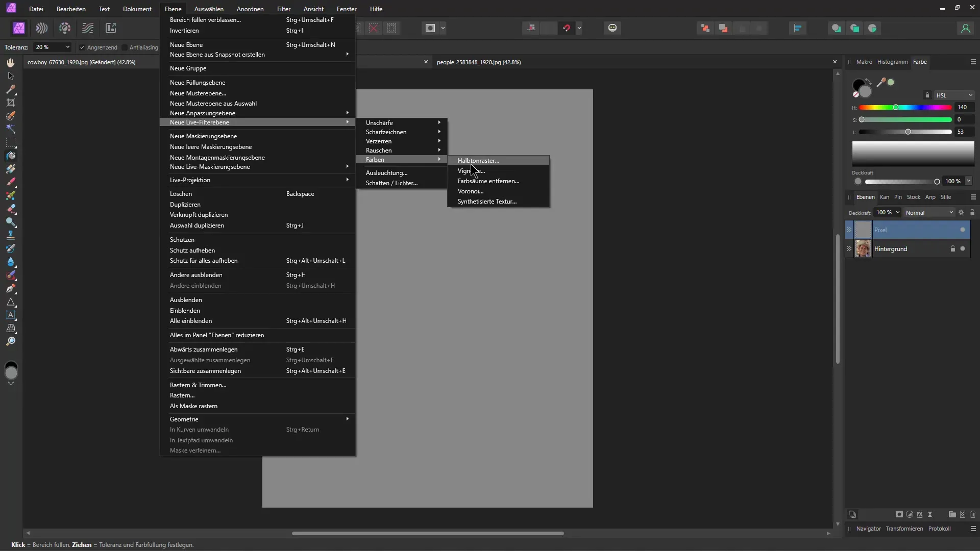This screenshot has height=551, width=980.
Task: Select the Zoom magnifier tool
Action: [x=11, y=341]
